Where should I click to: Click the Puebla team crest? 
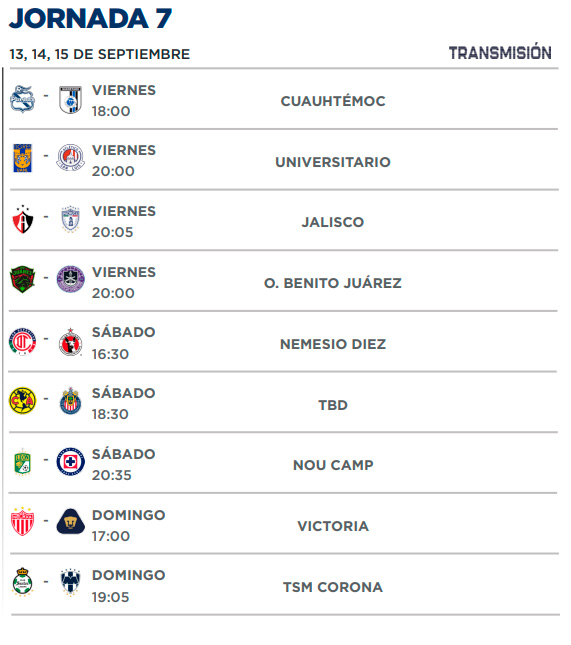pos(22,99)
